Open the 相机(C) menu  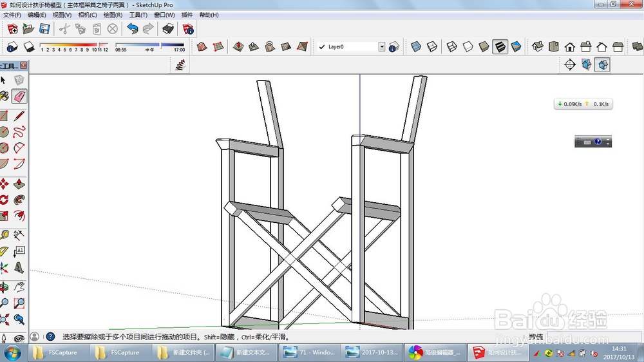[x=88, y=15]
